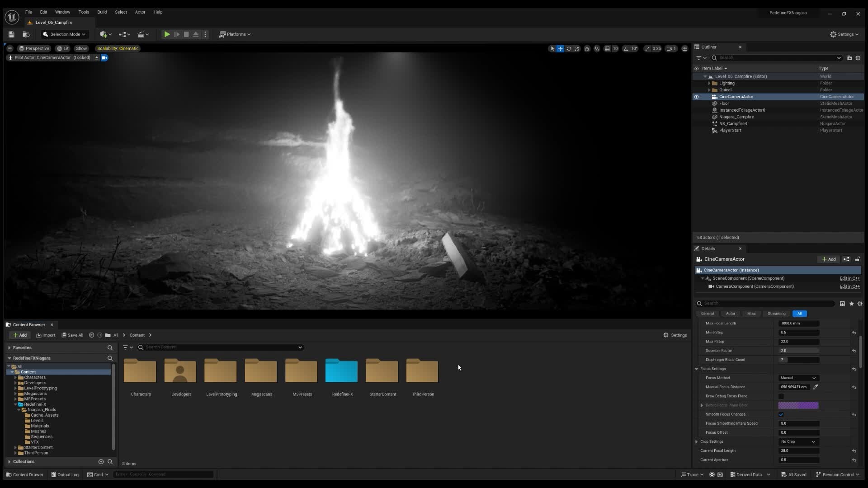
Task: Expand the Lighting folder in the Outliner
Action: [710, 83]
